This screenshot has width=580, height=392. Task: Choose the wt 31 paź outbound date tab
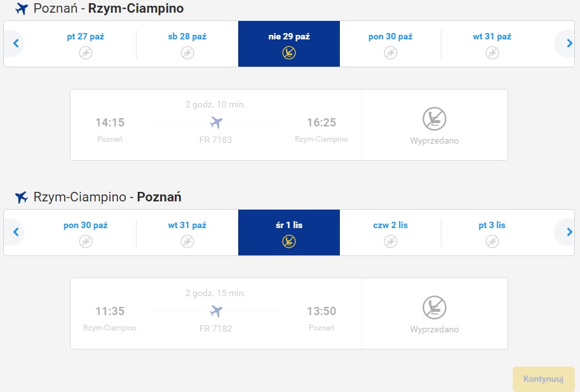coord(492,44)
